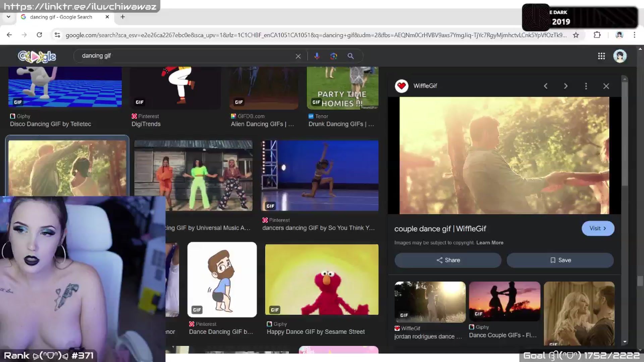
Task: Open 'Disco Dancing GIF by Telletec' result
Action: pyautogui.click(x=50, y=124)
